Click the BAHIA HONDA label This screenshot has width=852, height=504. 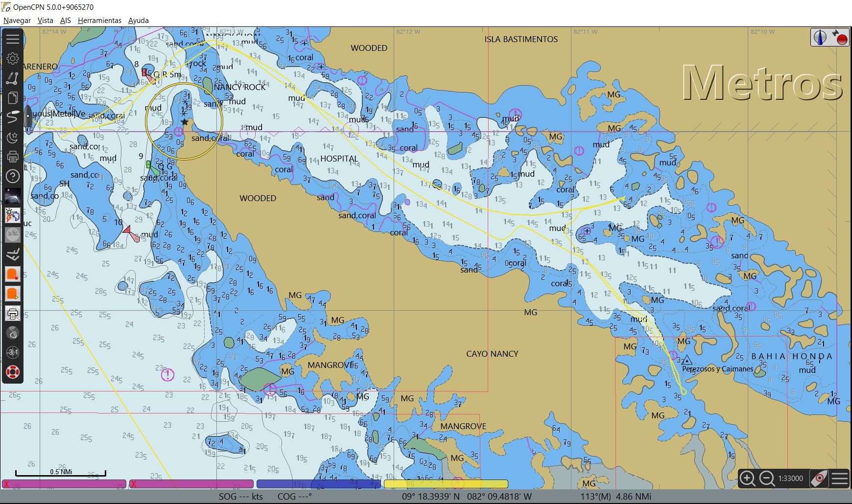(792, 356)
